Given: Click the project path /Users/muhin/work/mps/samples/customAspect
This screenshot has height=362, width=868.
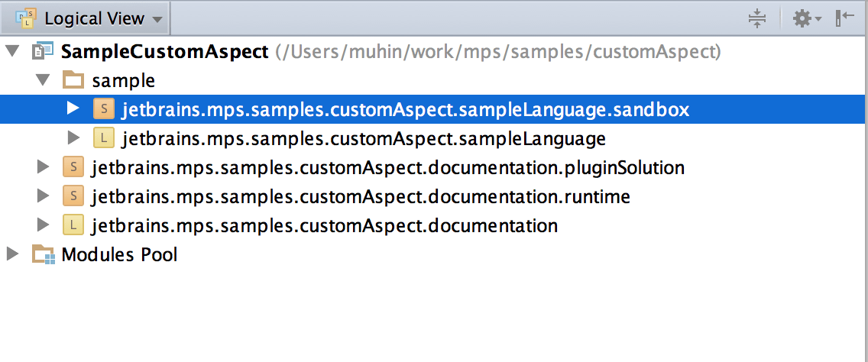Looking at the screenshot, I should tap(498, 52).
